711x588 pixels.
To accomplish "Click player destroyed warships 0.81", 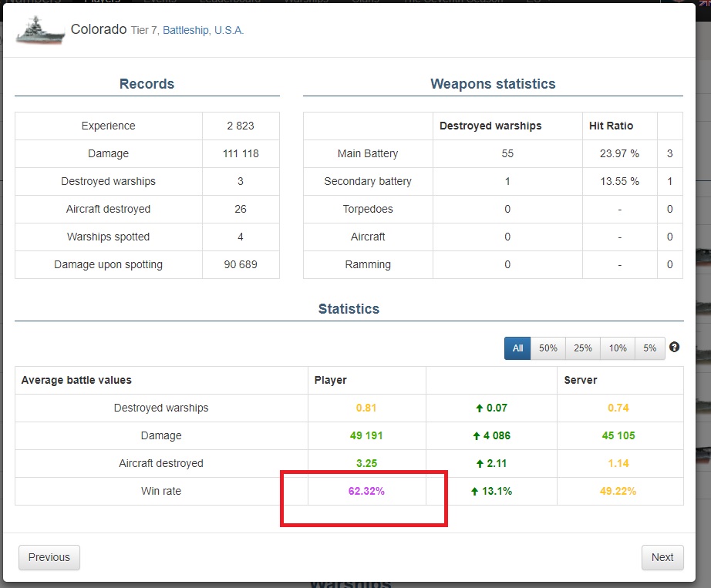I will (x=366, y=408).
